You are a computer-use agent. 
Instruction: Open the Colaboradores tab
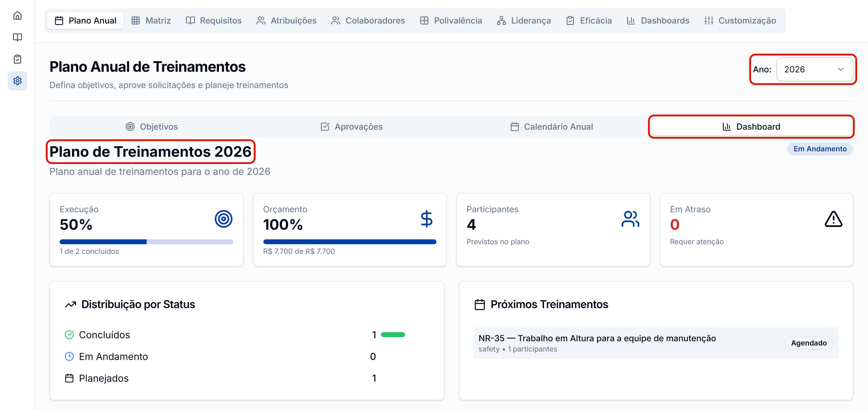(368, 20)
